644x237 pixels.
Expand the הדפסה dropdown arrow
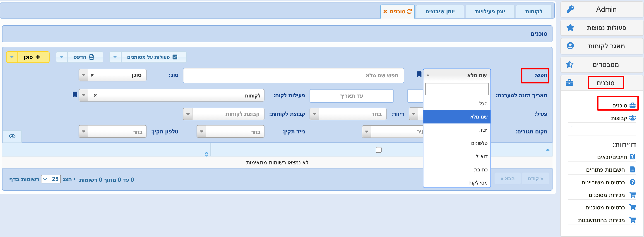62,57
